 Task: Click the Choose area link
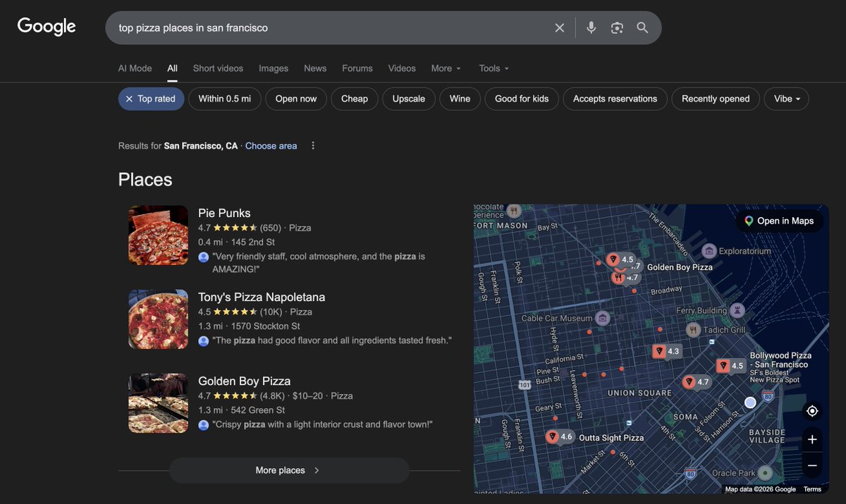coord(271,146)
